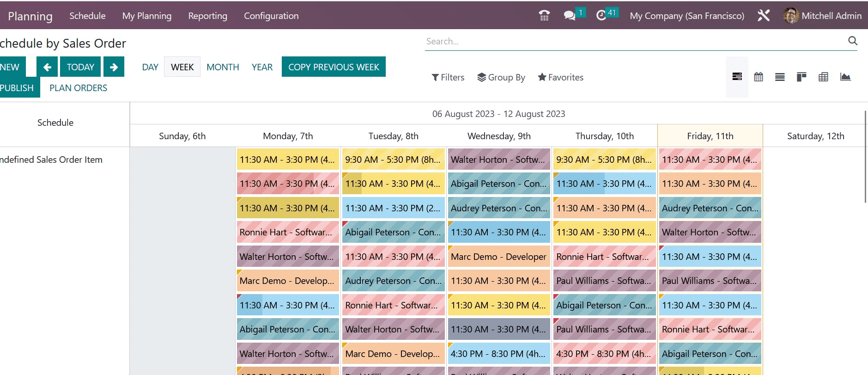
Task: Open Audrey Peterson shift on Friday
Action: [x=710, y=208]
